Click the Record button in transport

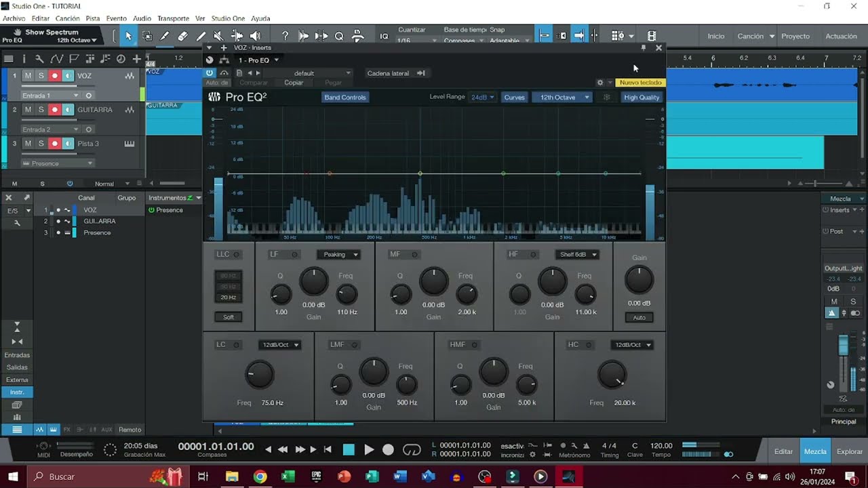coord(388,449)
